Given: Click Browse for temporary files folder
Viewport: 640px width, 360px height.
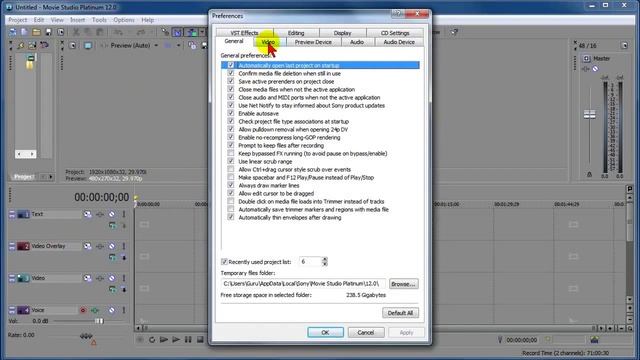Looking at the screenshot, I should [403, 284].
